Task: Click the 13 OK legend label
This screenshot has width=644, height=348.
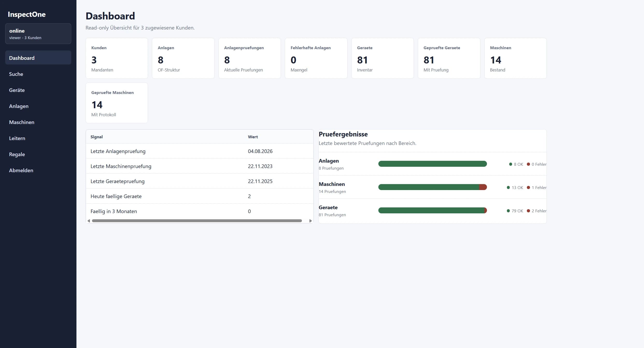Action: [x=517, y=187]
